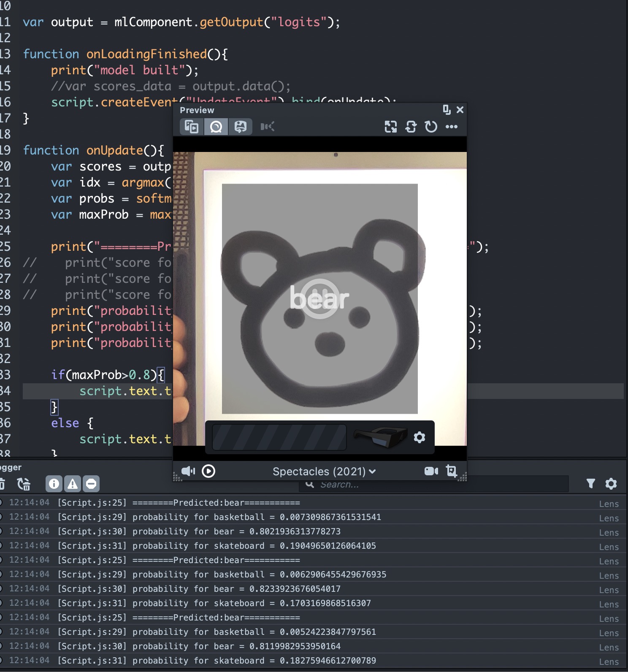This screenshot has width=628, height=672.
Task: Toggle error messages filter in Logger
Action: [x=91, y=484]
